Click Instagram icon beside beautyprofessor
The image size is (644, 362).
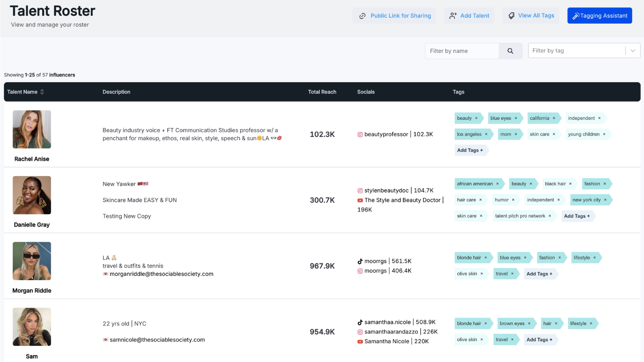coord(360,135)
